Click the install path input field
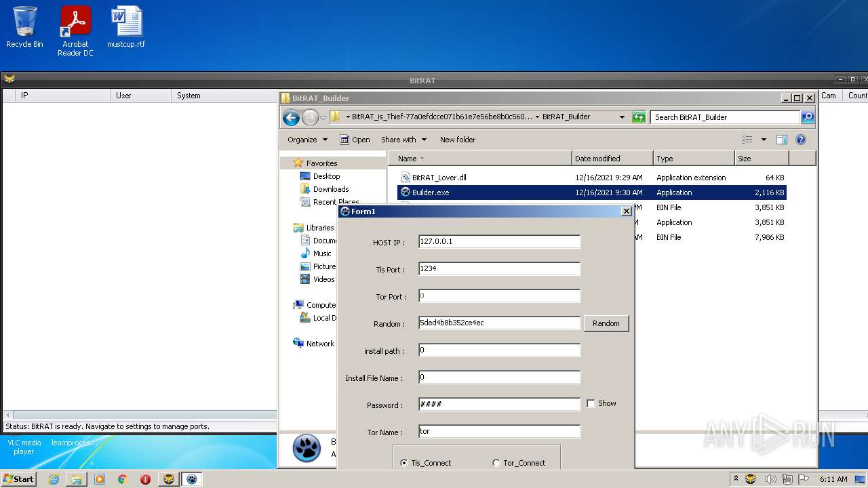Image resolution: width=868 pixels, height=488 pixels. [500, 350]
